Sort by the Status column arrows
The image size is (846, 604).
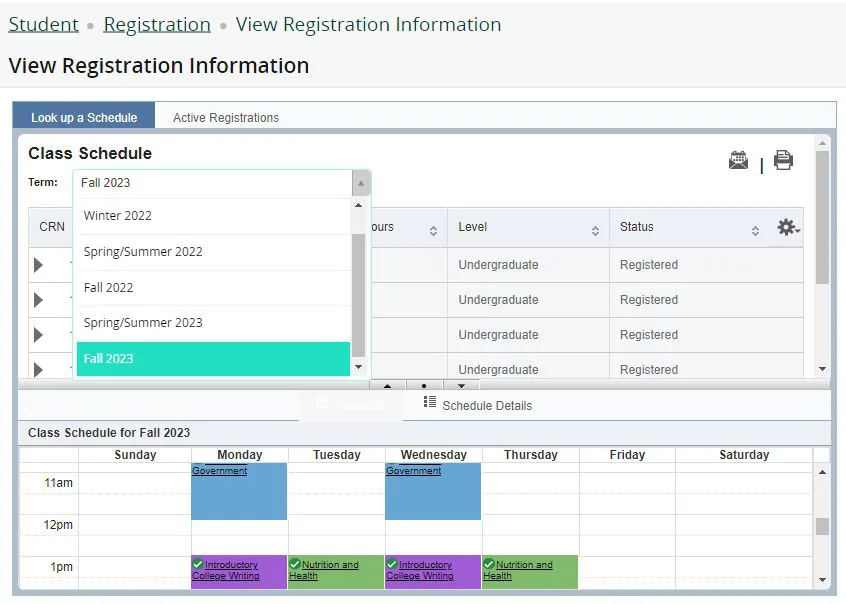[755, 231]
